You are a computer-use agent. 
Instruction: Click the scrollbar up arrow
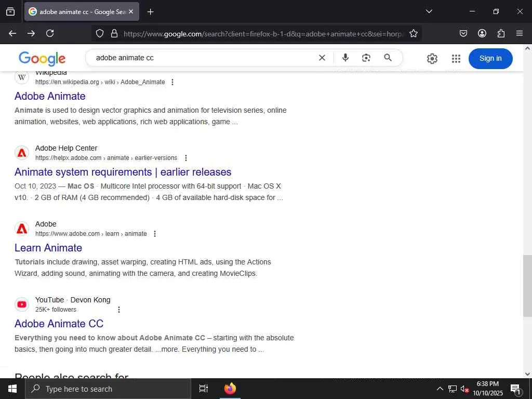tap(527, 48)
